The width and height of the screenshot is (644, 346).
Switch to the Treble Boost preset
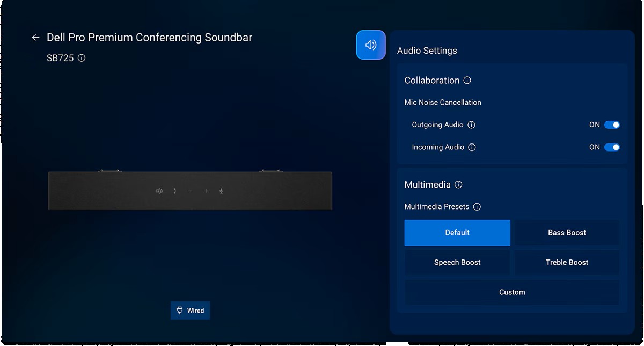click(x=566, y=262)
